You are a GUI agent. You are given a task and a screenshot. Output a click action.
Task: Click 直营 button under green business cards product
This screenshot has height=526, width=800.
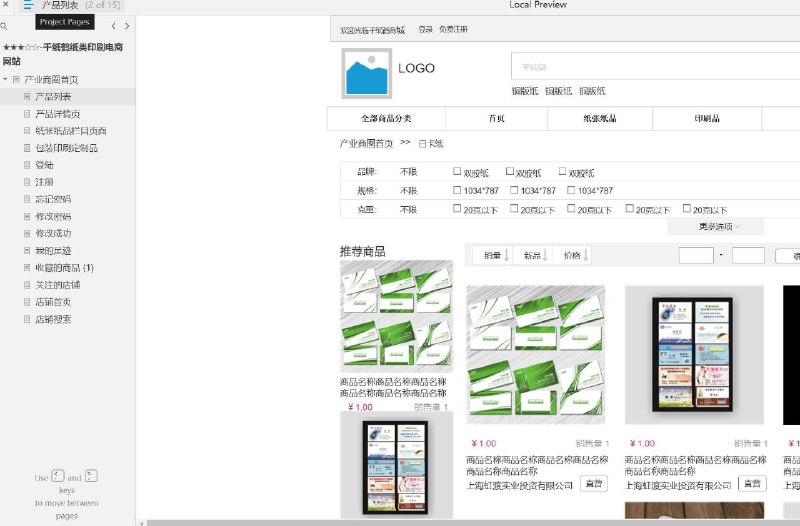coord(594,484)
